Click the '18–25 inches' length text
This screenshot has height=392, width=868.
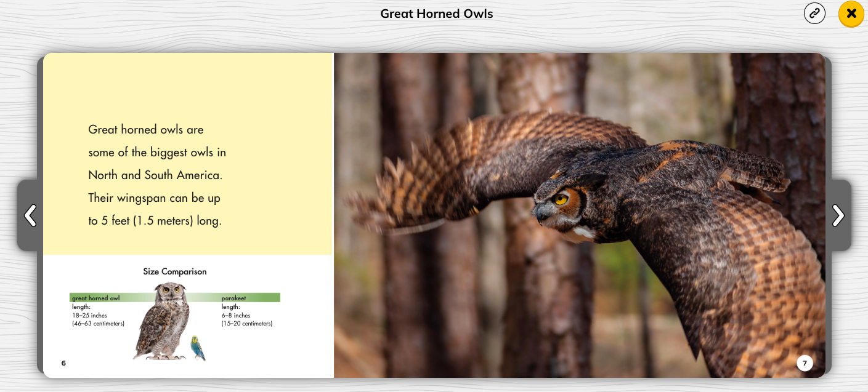[89, 316]
